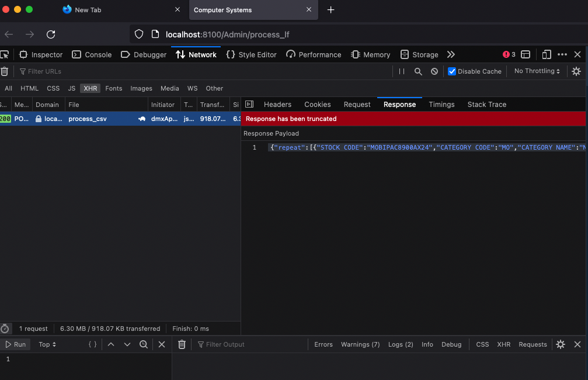
Task: Open the Console panel
Action: coord(92,55)
